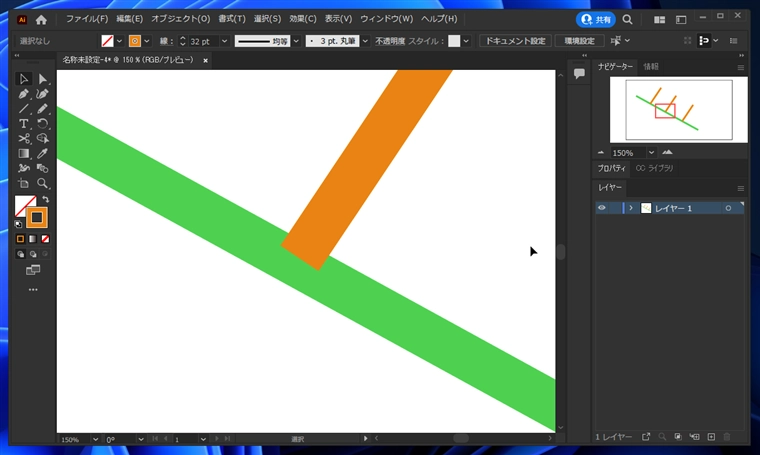Open the fill color dropdown arrow
This screenshot has width=760, height=455.
click(x=119, y=41)
